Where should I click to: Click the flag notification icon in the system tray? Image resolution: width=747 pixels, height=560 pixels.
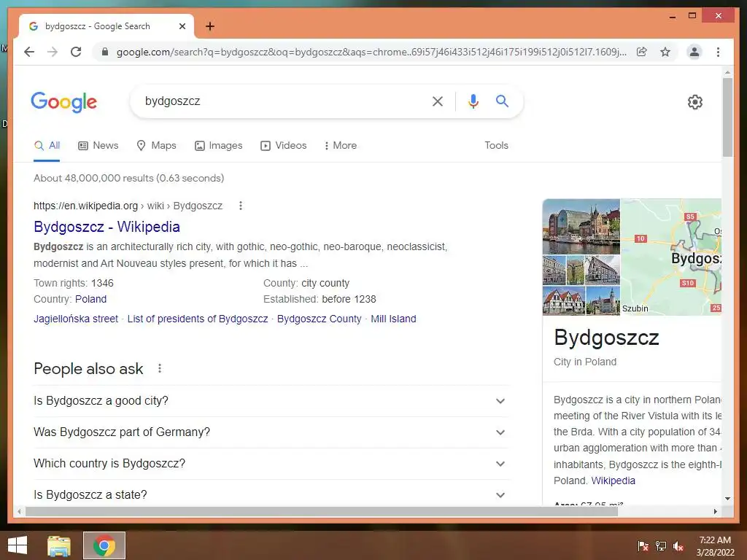click(643, 546)
